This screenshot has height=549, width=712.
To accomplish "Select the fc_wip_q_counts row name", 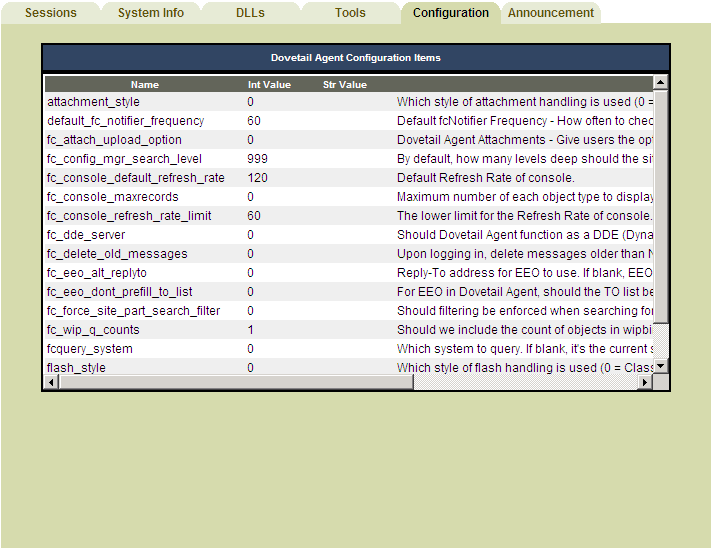I will 93,330.
